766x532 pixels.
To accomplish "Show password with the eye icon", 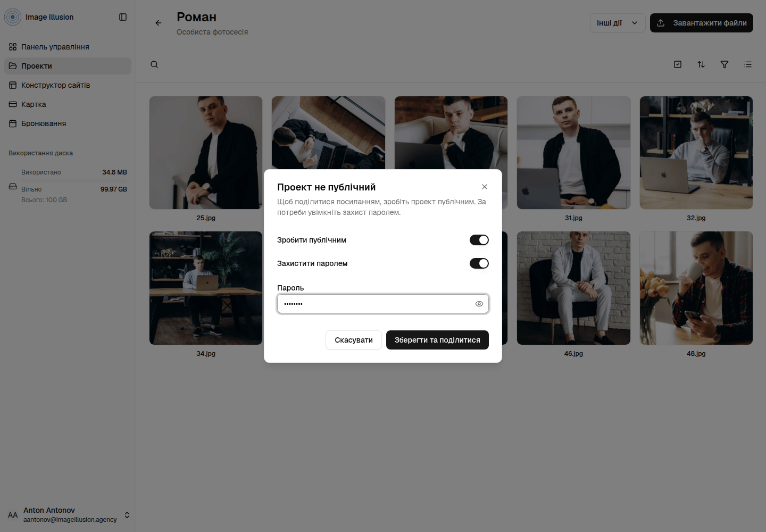I will point(479,304).
